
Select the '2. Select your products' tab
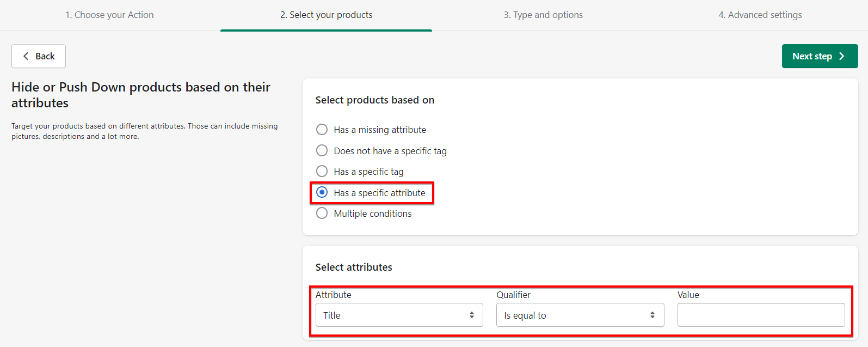pos(327,15)
